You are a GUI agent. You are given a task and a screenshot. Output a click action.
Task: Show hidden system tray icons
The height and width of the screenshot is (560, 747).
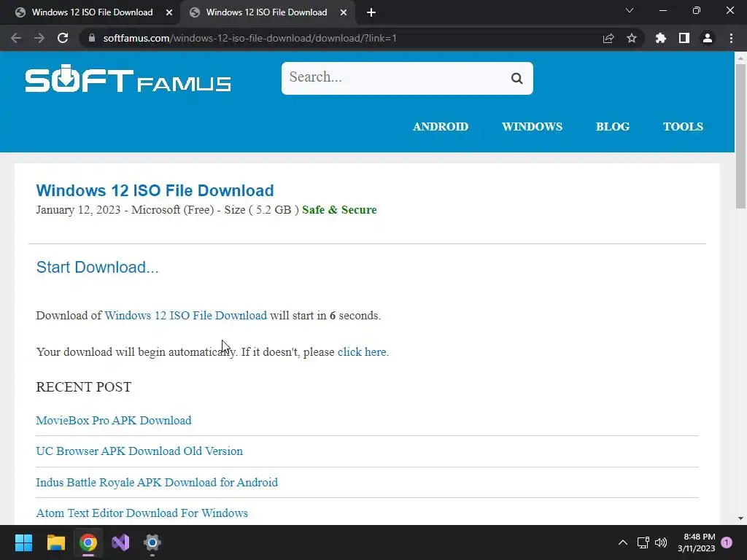623,542
